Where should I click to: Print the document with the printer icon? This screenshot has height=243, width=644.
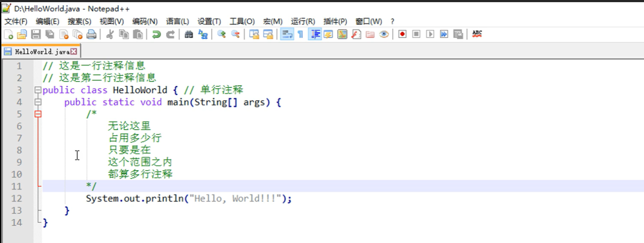tap(91, 34)
